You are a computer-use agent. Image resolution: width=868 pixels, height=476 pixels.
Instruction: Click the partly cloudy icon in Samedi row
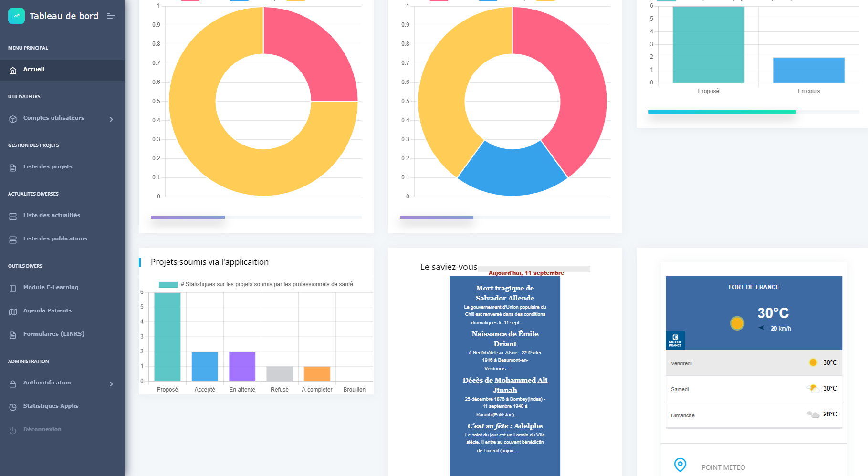[813, 388]
